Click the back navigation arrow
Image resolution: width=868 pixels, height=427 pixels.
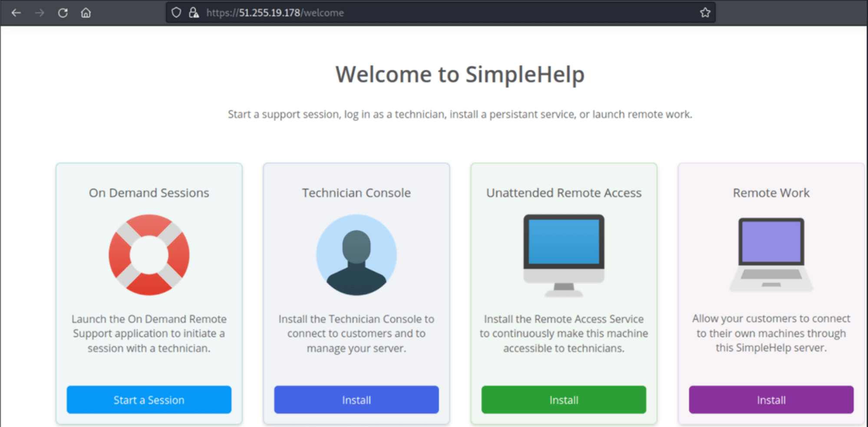16,13
